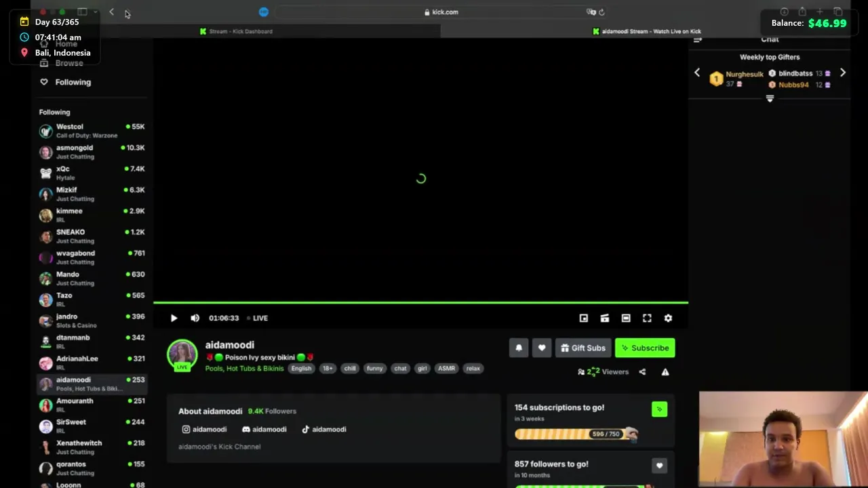Open aidamoodi Instagram link
The image size is (868, 488).
[204, 429]
